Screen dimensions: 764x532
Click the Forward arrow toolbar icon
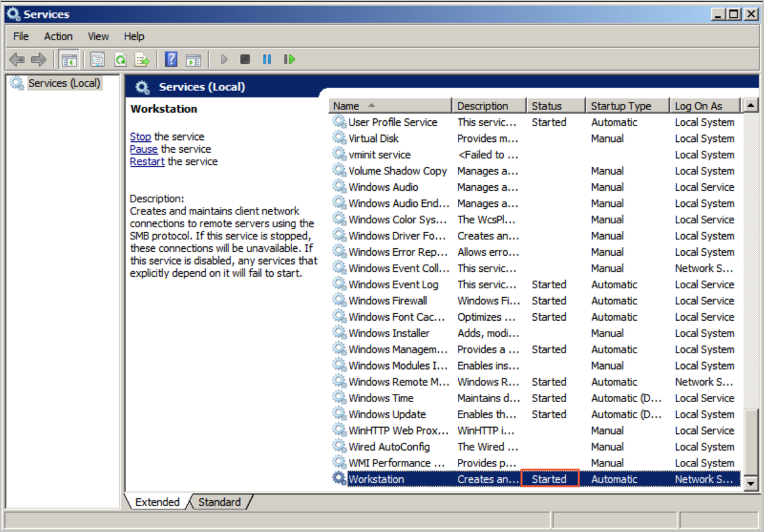39,60
